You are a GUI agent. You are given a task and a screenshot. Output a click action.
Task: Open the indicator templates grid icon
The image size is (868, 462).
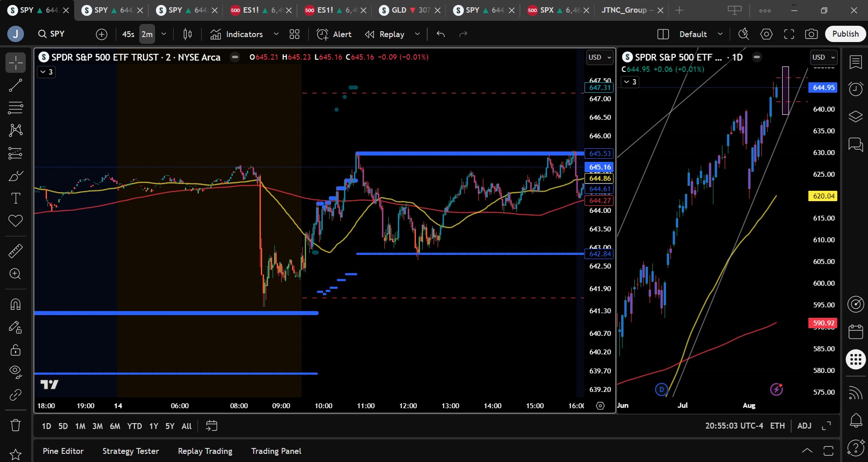click(x=294, y=34)
